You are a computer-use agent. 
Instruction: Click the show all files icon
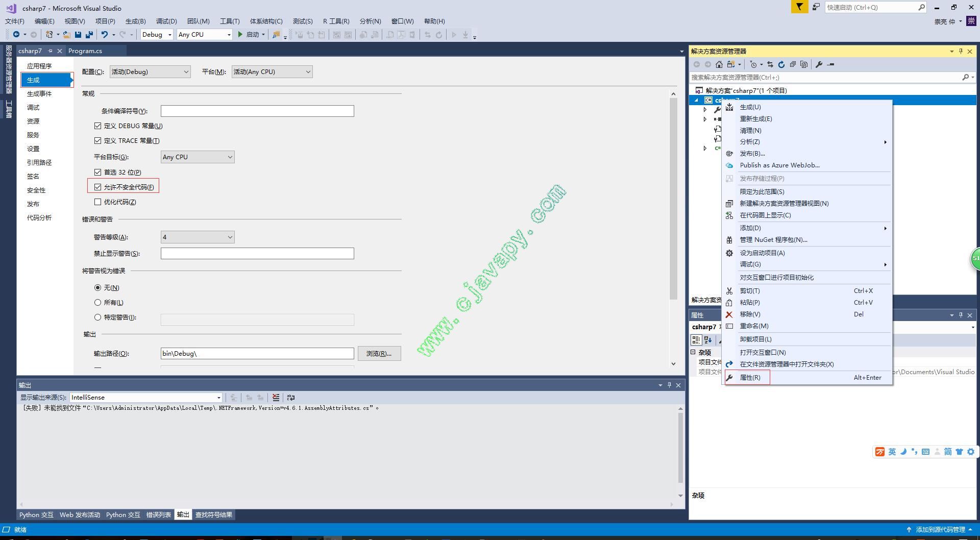coord(804,64)
